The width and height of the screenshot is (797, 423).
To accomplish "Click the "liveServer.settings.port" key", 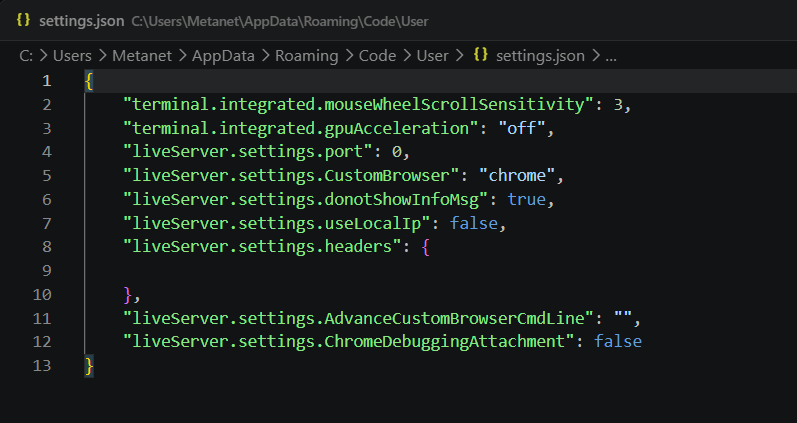I will pos(249,152).
